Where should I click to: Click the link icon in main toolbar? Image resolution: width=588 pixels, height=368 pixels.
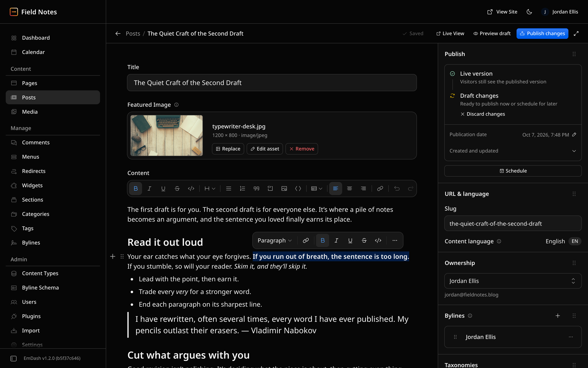click(380, 188)
